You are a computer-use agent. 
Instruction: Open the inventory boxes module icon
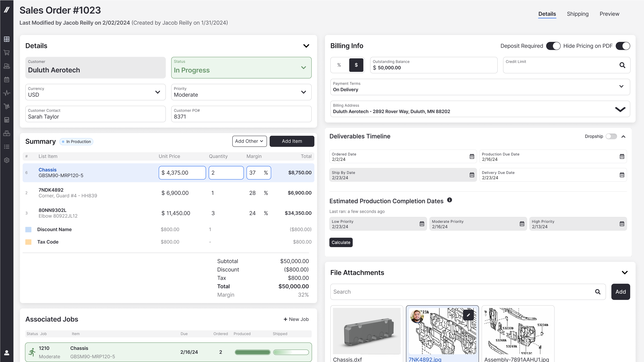[x=7, y=133]
